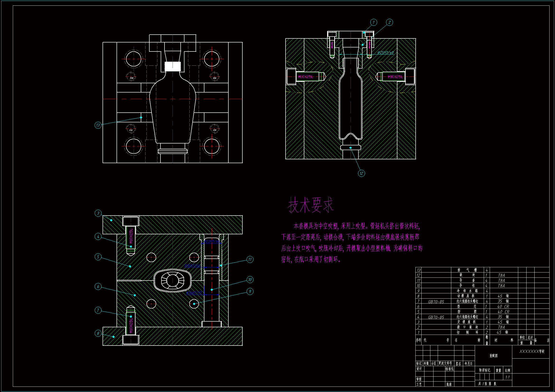The image size is (555, 392).
Task: Click balloon callout number 13
Action: (x=98, y=125)
